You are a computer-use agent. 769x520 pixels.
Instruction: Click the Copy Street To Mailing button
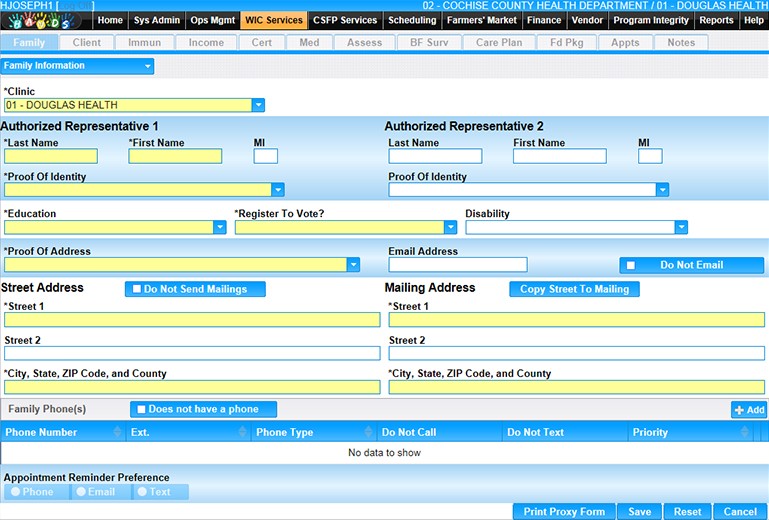574,289
